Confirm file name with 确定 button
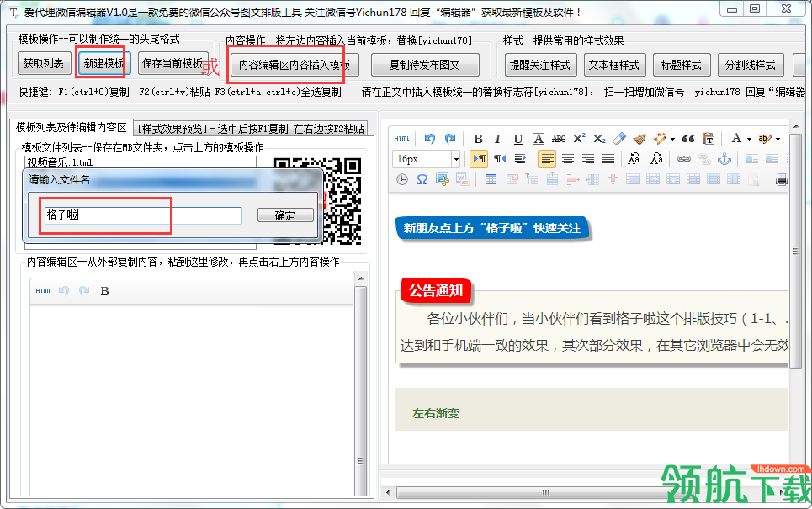 285,215
